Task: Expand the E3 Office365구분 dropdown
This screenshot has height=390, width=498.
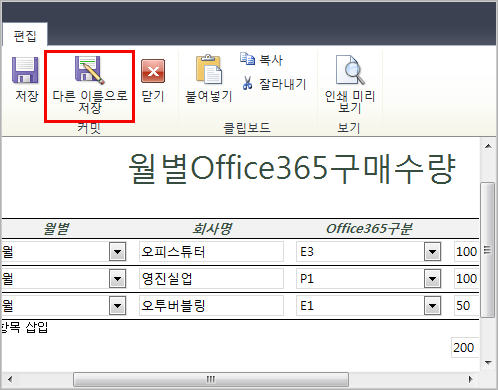Action: pyautogui.click(x=432, y=252)
